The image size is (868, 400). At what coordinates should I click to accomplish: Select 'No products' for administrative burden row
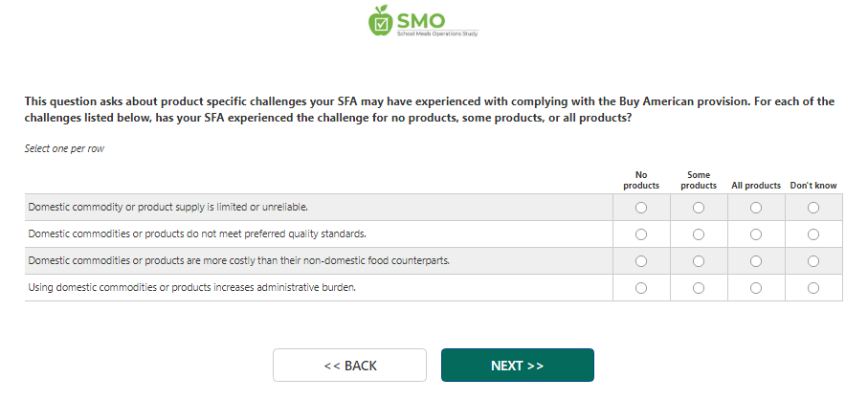click(x=641, y=287)
